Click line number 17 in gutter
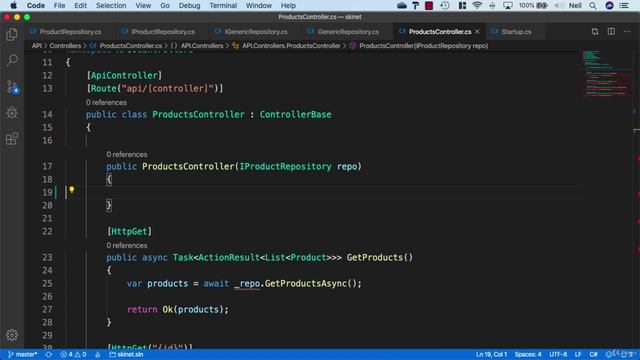 click(47, 167)
